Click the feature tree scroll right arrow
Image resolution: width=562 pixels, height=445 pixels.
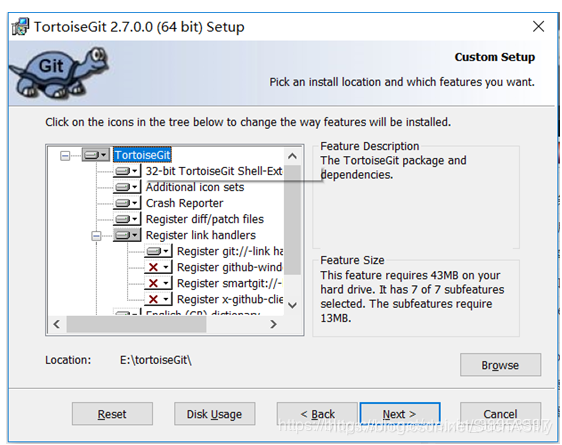[273, 324]
